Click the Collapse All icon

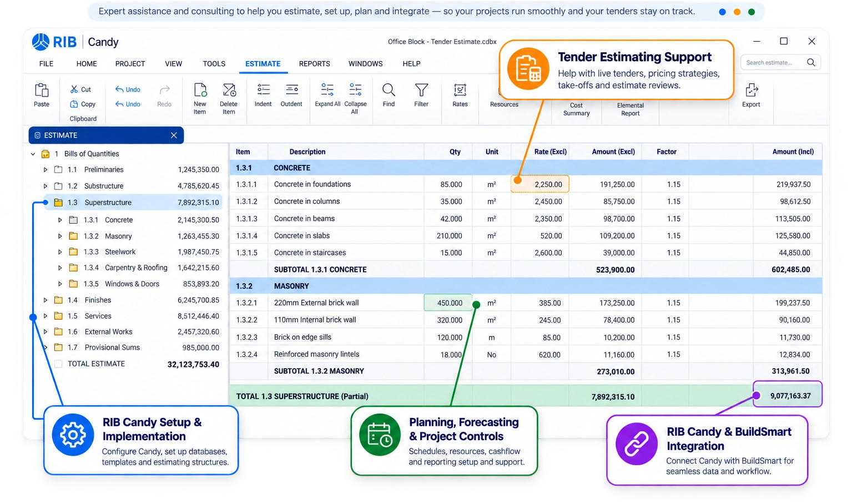point(355,89)
